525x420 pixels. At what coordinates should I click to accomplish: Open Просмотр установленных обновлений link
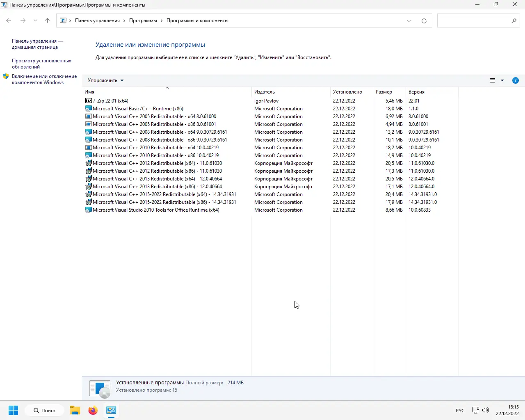(x=41, y=64)
